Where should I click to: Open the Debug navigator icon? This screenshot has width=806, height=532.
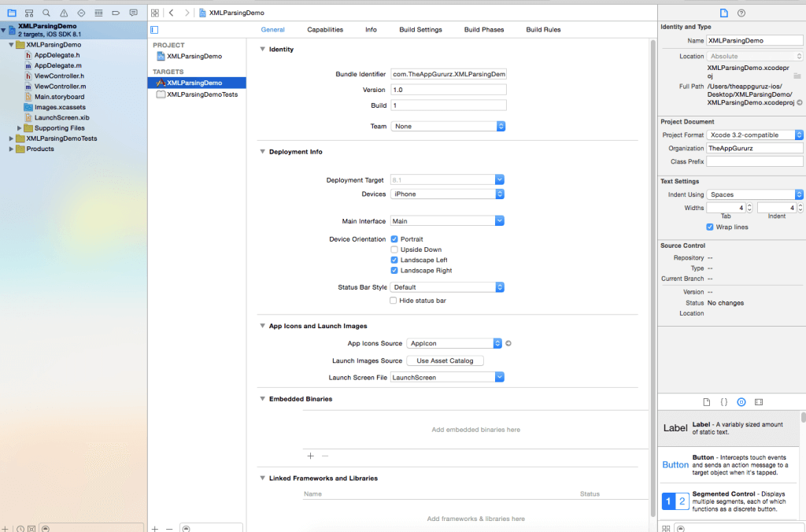pos(98,13)
